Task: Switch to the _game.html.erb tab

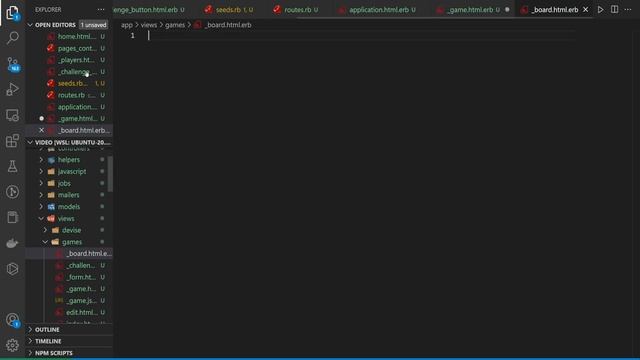Action: (x=472, y=9)
